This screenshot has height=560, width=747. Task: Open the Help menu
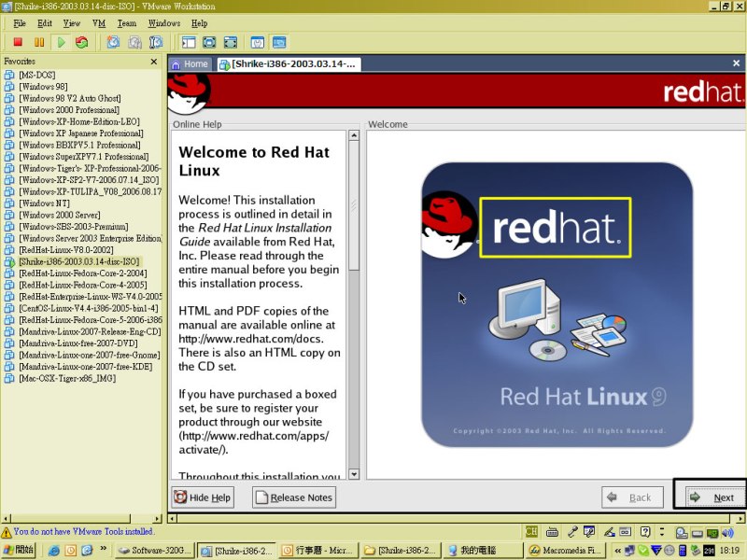200,23
